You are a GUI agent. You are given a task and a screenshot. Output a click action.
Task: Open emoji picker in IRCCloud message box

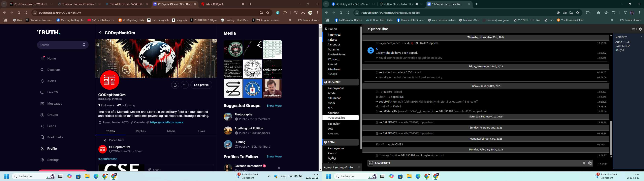tap(584, 163)
